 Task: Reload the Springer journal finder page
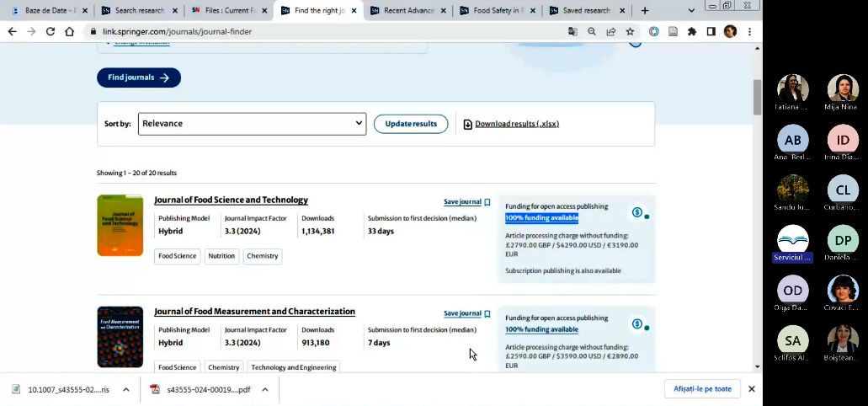pos(51,31)
